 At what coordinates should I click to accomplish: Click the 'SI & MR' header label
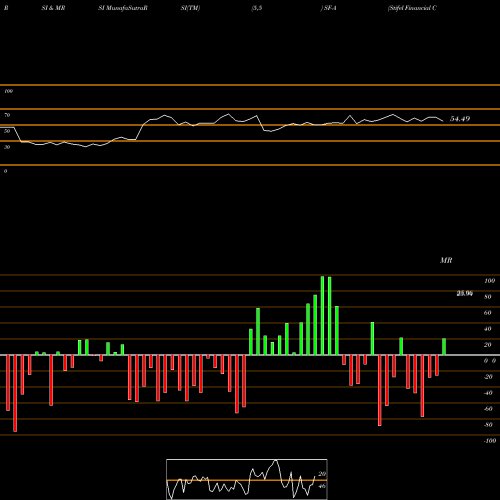click(x=53, y=8)
